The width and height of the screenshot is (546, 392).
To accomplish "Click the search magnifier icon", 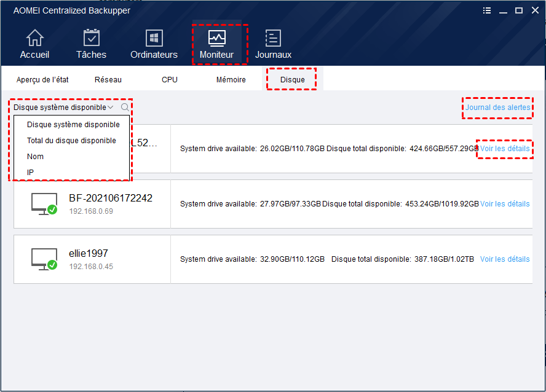I will 125,107.
